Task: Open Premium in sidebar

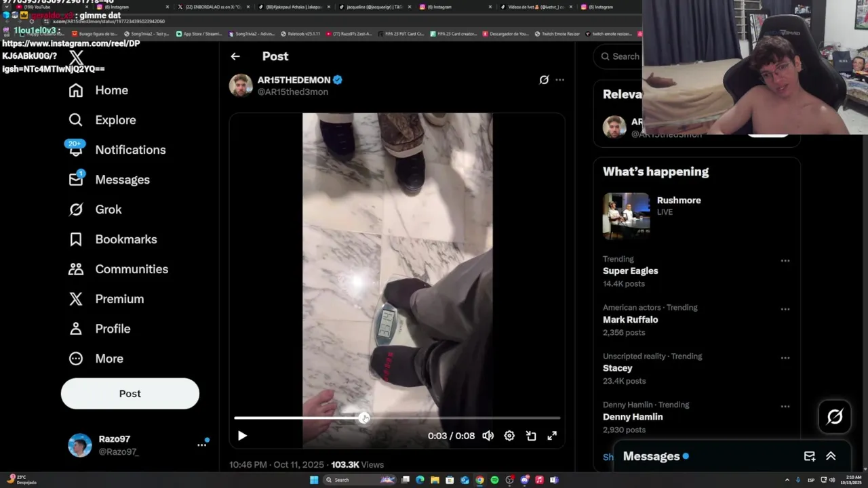Action: 106,299
